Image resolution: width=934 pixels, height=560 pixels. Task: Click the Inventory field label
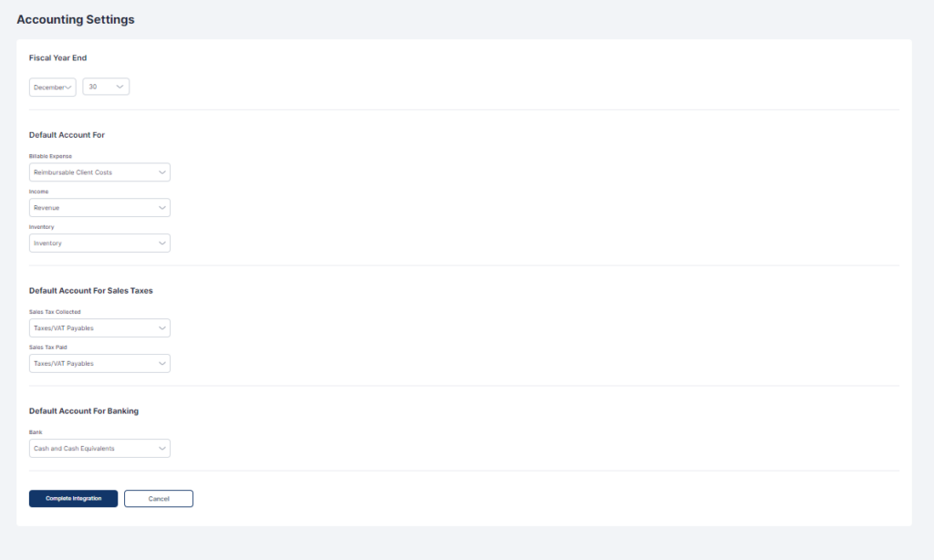tap(42, 228)
